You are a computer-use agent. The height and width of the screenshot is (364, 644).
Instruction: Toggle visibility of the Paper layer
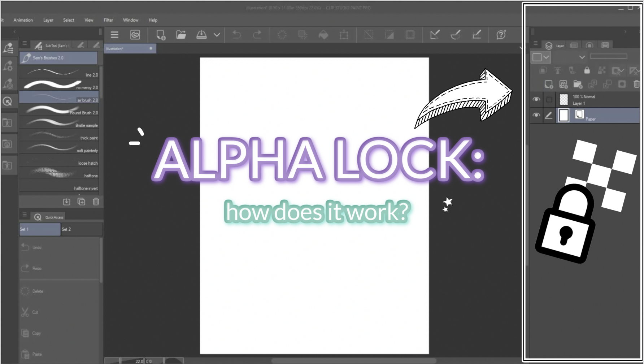[x=536, y=115]
